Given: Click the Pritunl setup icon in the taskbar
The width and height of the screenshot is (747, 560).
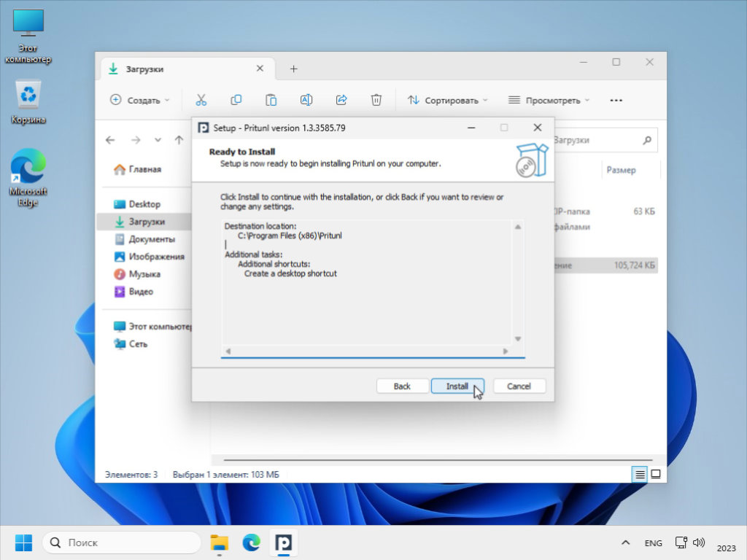Looking at the screenshot, I should tap(284, 542).
